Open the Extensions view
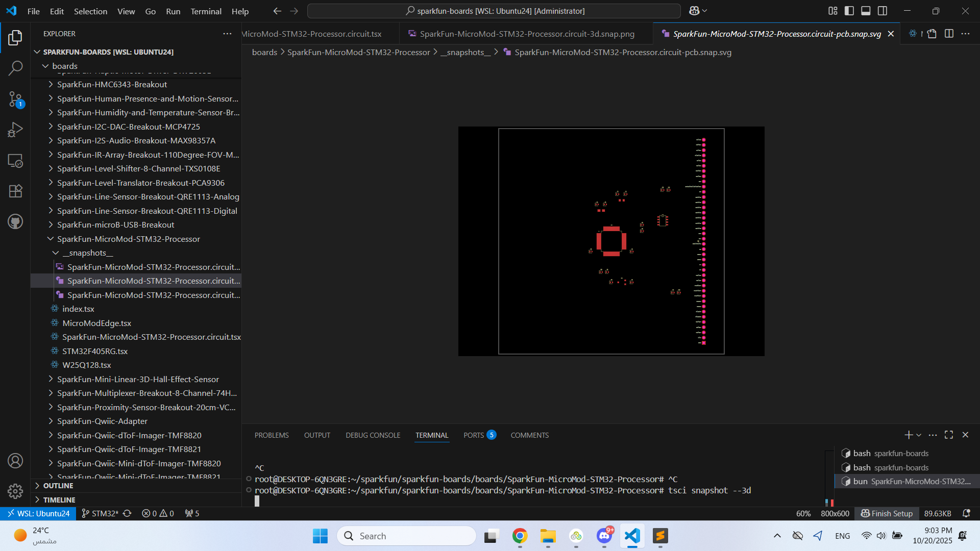 pos(15,191)
